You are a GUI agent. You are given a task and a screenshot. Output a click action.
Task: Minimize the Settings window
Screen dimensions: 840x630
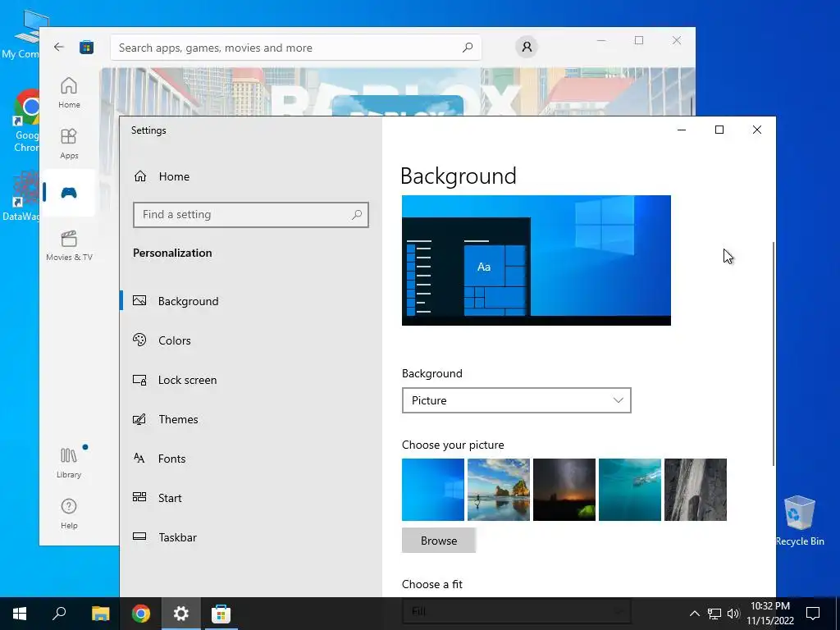coord(682,130)
